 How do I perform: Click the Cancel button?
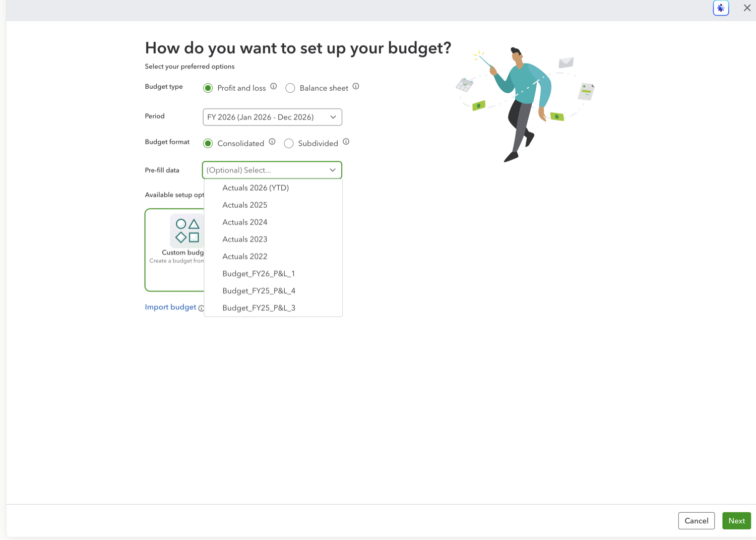(x=696, y=521)
